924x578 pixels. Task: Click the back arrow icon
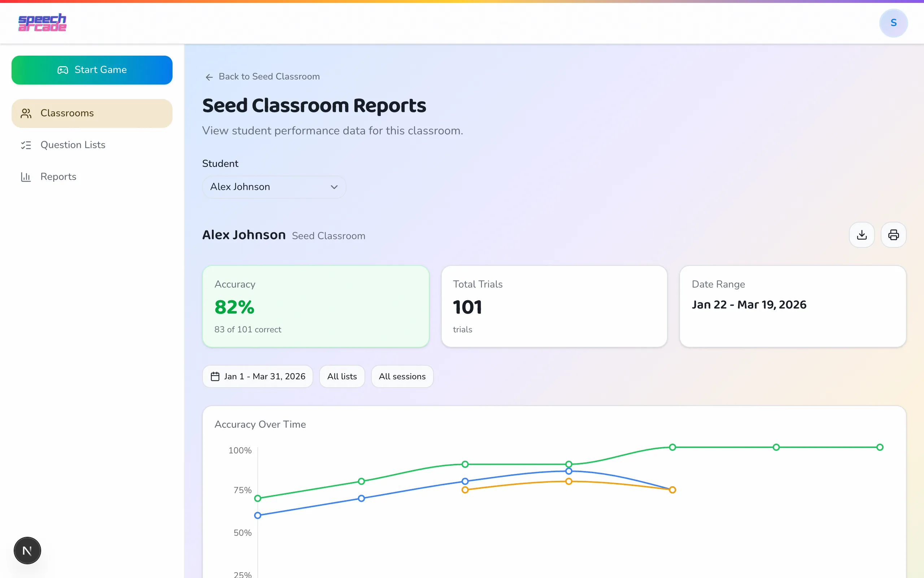[209, 77]
